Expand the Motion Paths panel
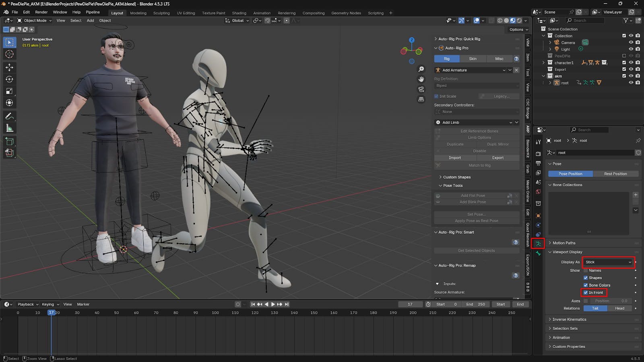 point(563,243)
